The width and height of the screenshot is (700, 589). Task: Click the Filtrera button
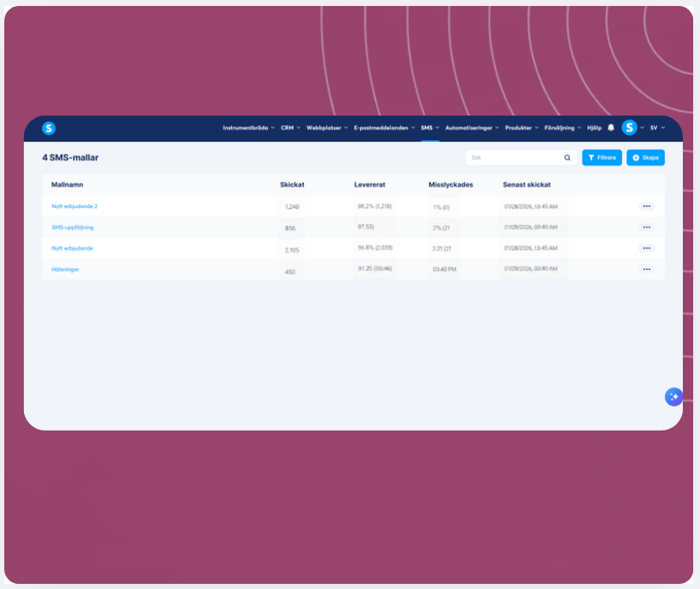[602, 158]
